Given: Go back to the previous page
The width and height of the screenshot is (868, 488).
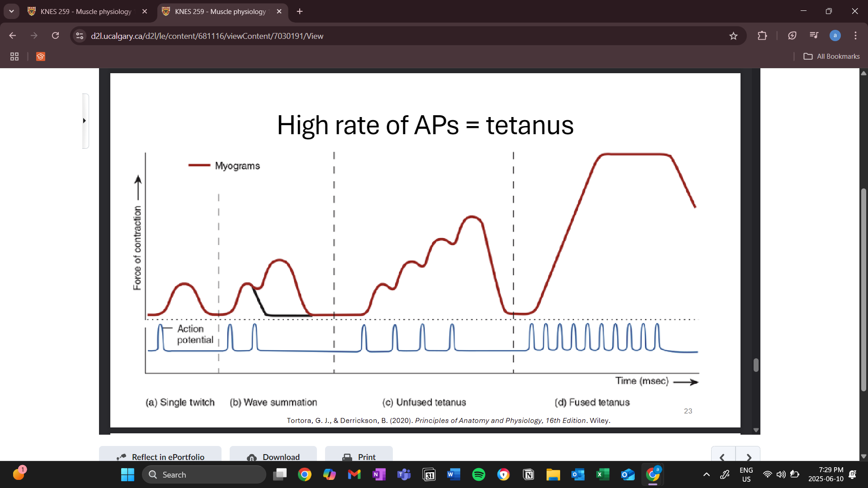Looking at the screenshot, I should (x=13, y=36).
